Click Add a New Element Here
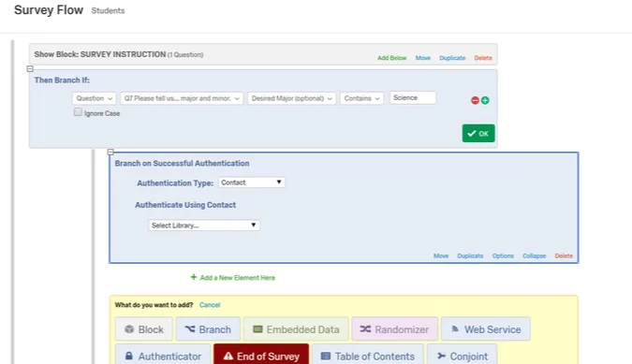The width and height of the screenshot is (632, 364). coord(233,277)
